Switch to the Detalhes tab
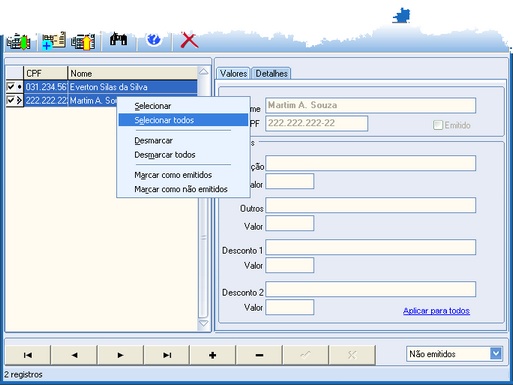Viewport: 513px width, 385px height. (271, 73)
